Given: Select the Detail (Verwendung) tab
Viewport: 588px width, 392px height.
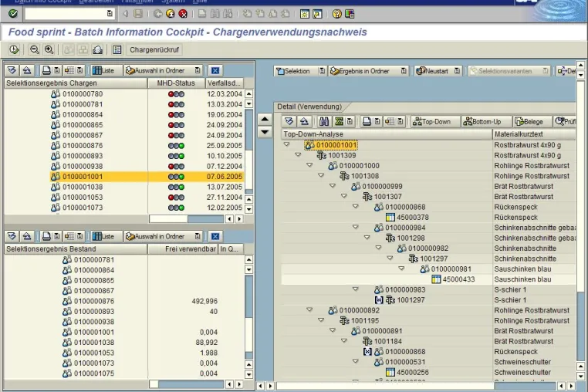Looking at the screenshot, I should (x=309, y=106).
